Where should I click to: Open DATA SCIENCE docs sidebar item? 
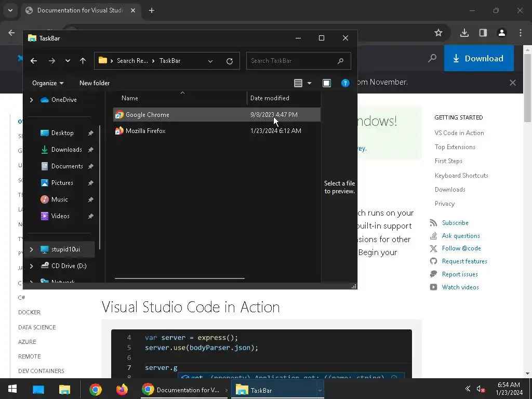(x=37, y=327)
